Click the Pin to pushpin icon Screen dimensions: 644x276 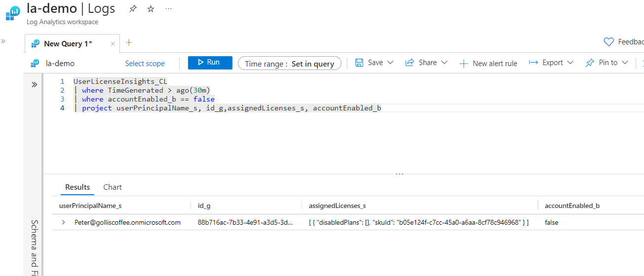[x=590, y=63]
